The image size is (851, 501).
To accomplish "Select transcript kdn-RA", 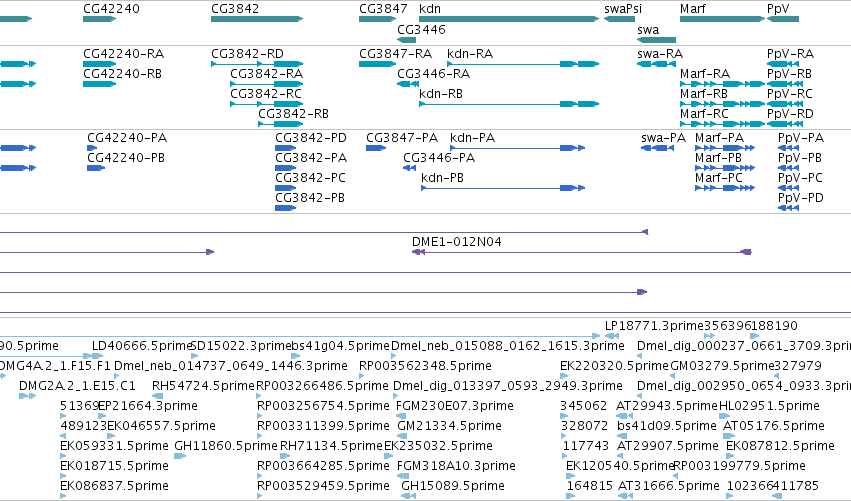I will [523, 64].
